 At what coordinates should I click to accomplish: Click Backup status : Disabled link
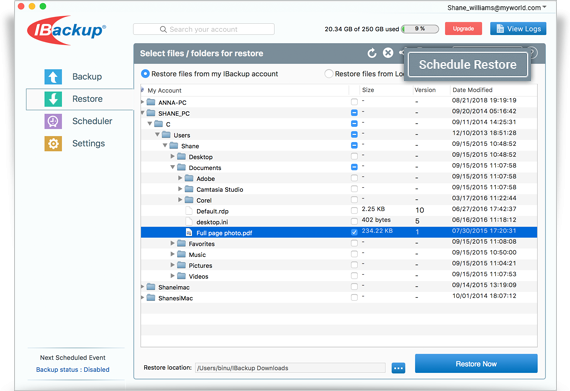pyautogui.click(x=73, y=370)
